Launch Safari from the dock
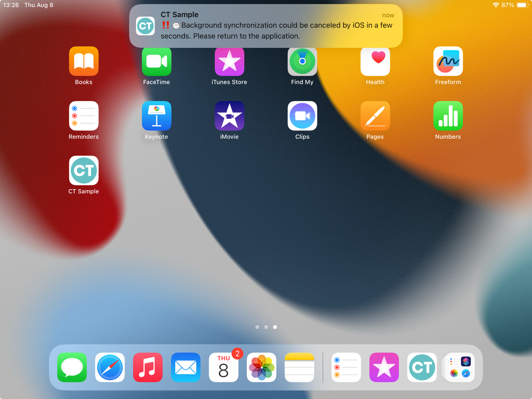 pyautogui.click(x=110, y=367)
